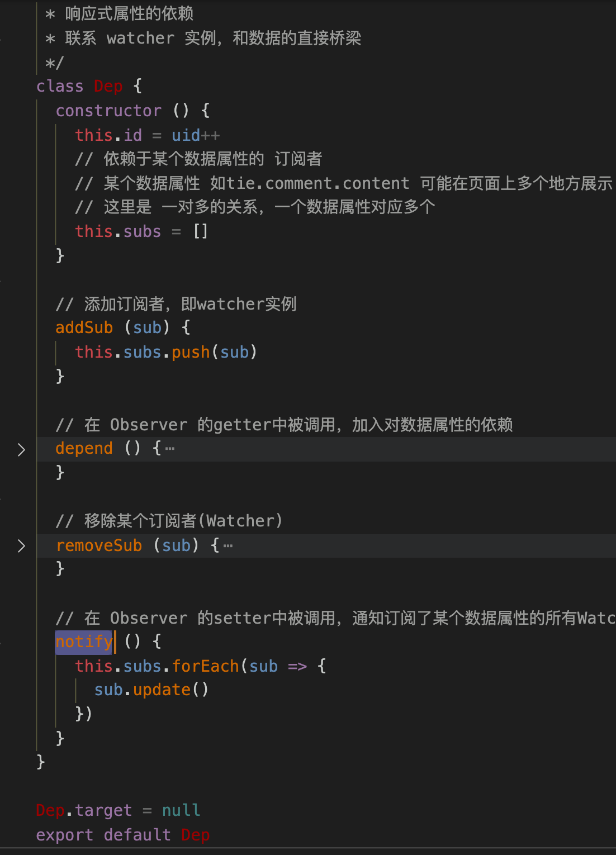
Task: Click the addSub method name
Action: (84, 327)
